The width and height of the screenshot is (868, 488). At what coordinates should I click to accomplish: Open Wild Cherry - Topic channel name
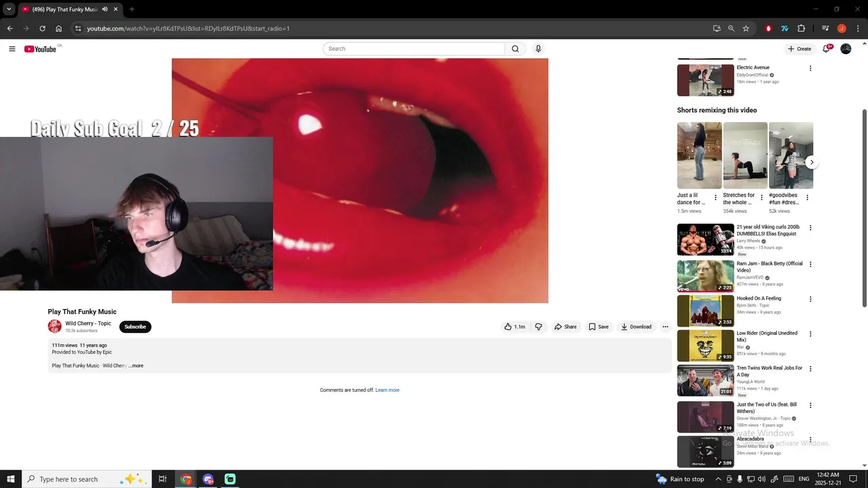[88, 324]
